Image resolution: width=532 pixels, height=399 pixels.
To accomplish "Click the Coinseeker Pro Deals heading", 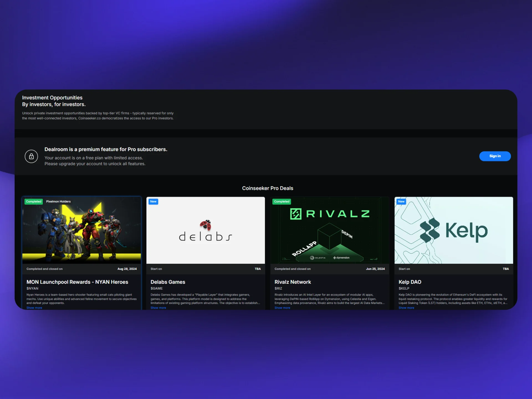I will (267, 188).
